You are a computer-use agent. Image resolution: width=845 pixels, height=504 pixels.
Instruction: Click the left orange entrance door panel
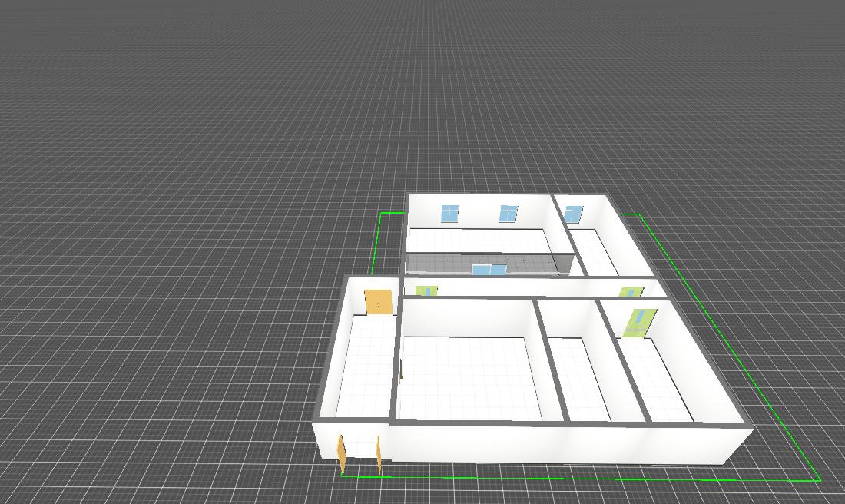(342, 453)
